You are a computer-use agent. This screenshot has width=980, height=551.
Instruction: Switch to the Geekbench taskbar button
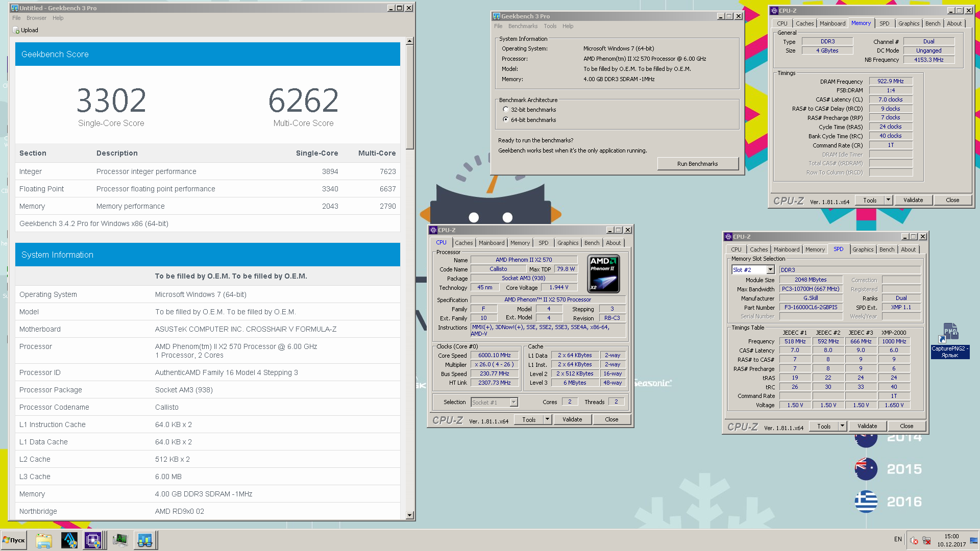(145, 540)
